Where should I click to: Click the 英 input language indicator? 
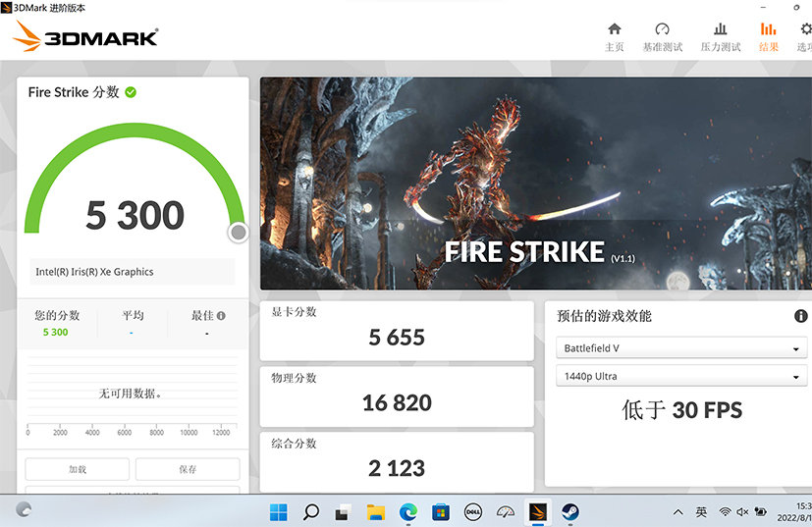[701, 512]
